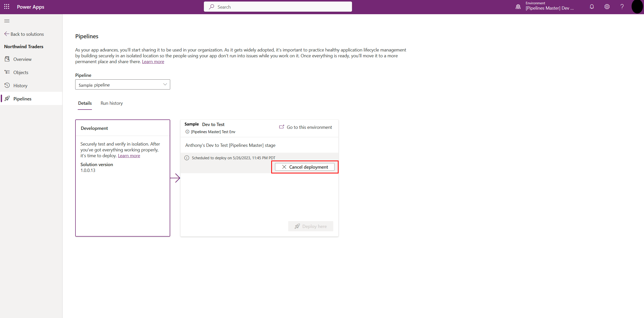Click the History icon in sidebar

[7, 85]
